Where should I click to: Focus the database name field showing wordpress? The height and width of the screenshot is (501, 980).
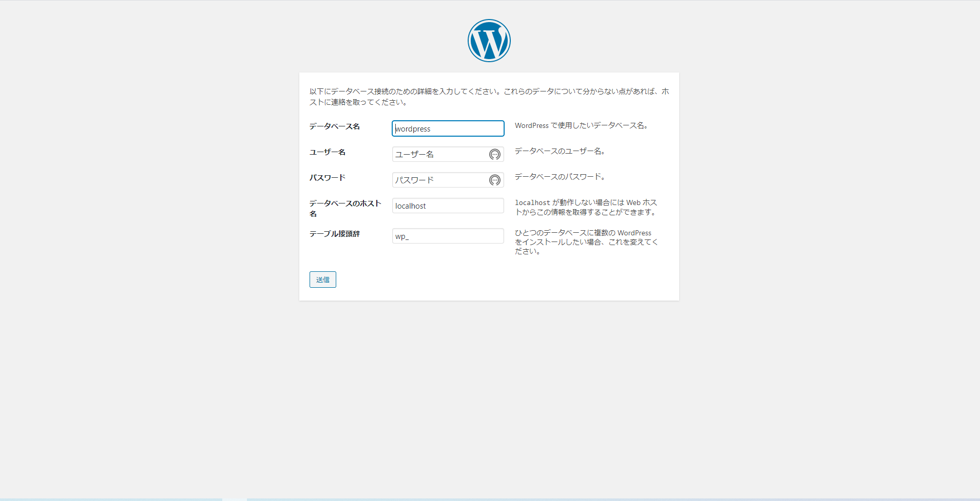pyautogui.click(x=447, y=128)
